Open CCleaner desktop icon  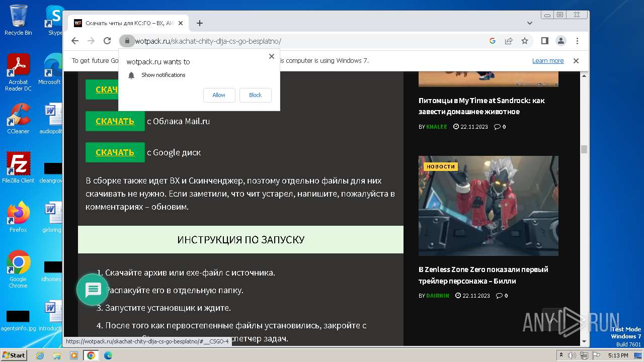(18, 119)
